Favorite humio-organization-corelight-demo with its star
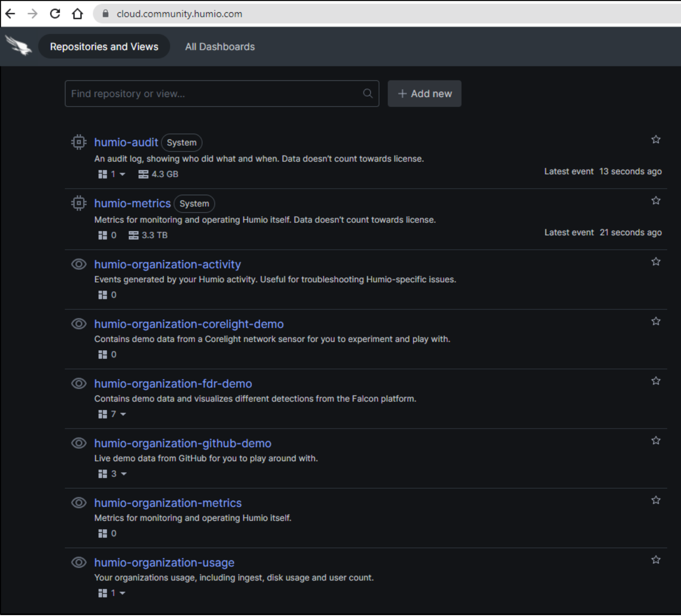 pos(656,321)
